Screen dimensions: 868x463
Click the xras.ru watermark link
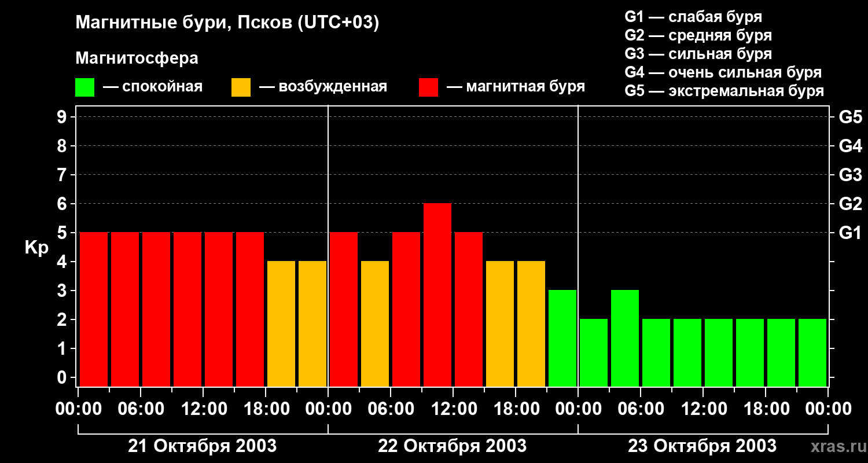(835, 446)
